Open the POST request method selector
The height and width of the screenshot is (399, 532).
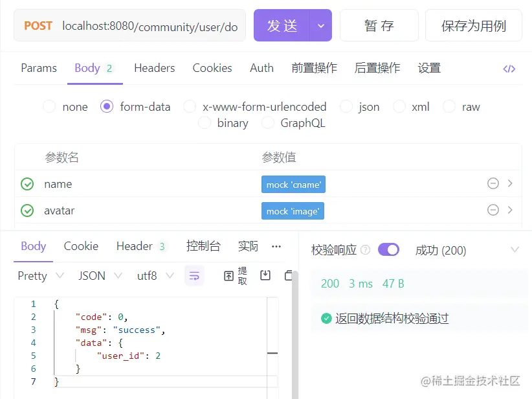38,26
